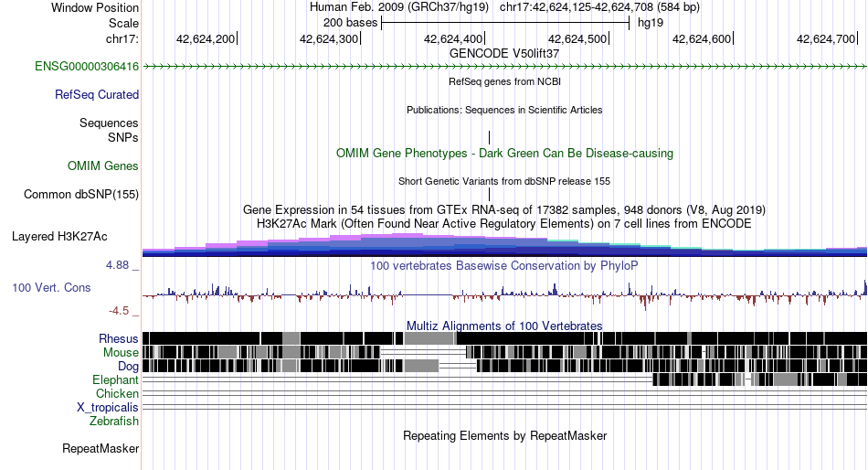Click Repeating Elements by RepeatMasker title

[504, 435]
